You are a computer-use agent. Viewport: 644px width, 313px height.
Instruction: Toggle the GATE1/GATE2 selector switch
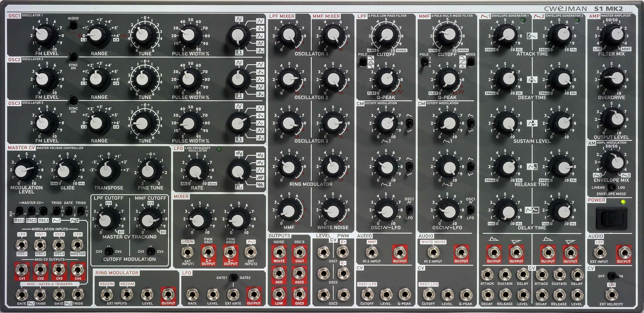click(x=233, y=278)
